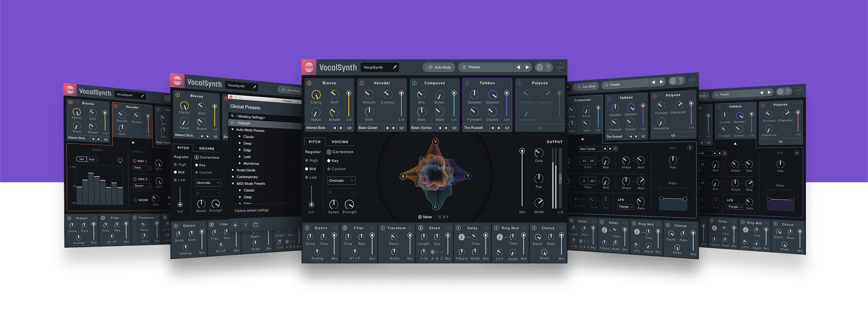This screenshot has width=868, height=325.
Task: Click Biovox Lvl slider in center window
Action: [349, 104]
